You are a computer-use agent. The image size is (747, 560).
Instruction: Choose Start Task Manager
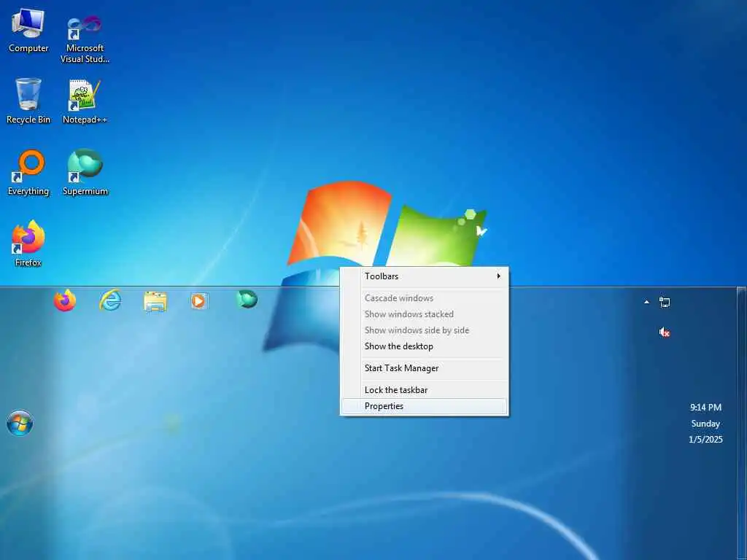coord(424,368)
